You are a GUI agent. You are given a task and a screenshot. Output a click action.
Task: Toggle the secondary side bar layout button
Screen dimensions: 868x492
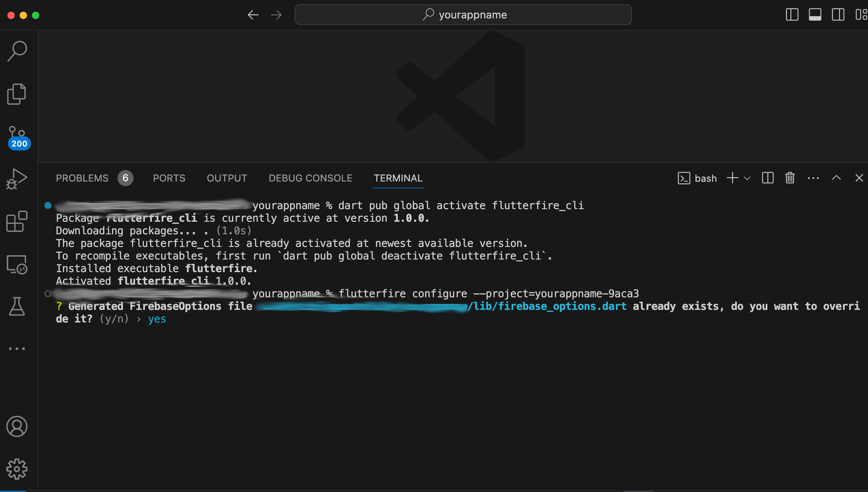pos(838,15)
